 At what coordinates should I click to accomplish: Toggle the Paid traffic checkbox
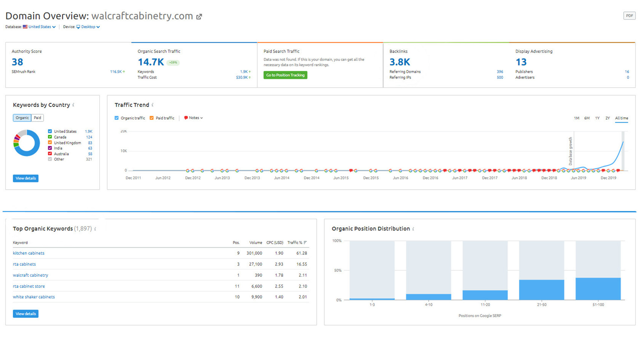click(x=152, y=118)
